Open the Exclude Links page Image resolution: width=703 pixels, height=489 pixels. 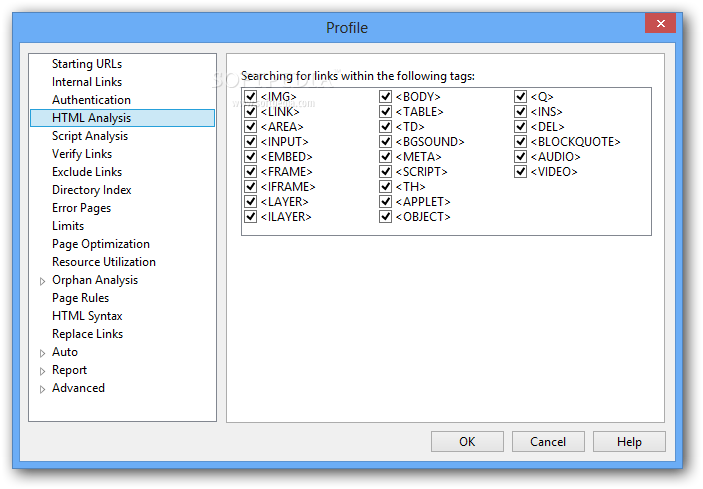87,172
